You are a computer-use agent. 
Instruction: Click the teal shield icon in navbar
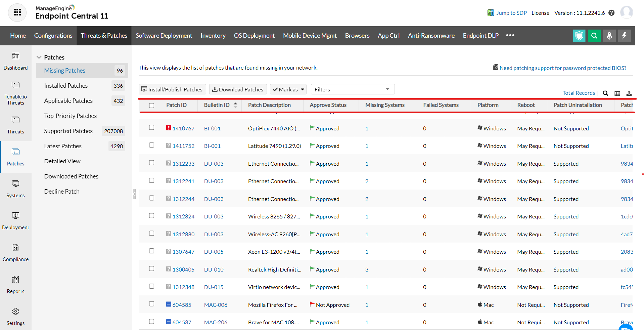(x=579, y=36)
